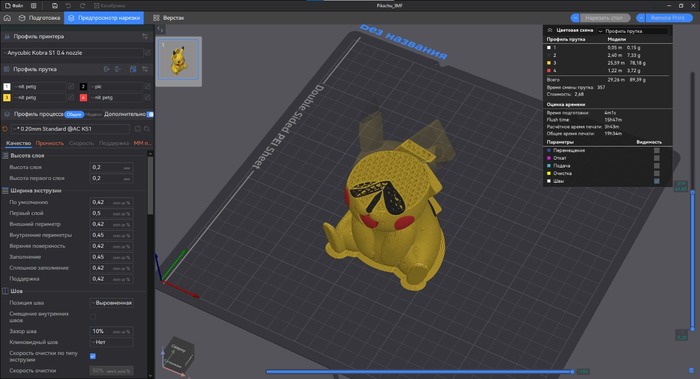700x379 pixels.
Task: Open Цветовая схема Профиль прутка dropdown
Action: [633, 31]
